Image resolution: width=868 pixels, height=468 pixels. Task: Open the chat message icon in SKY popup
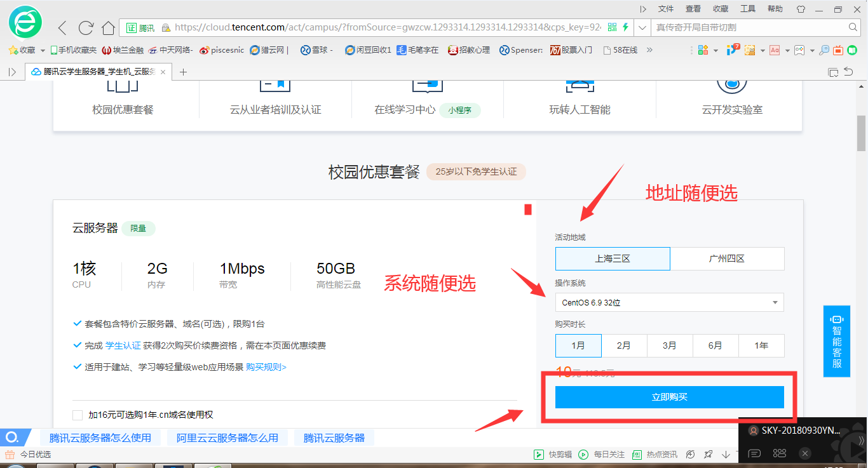point(755,453)
